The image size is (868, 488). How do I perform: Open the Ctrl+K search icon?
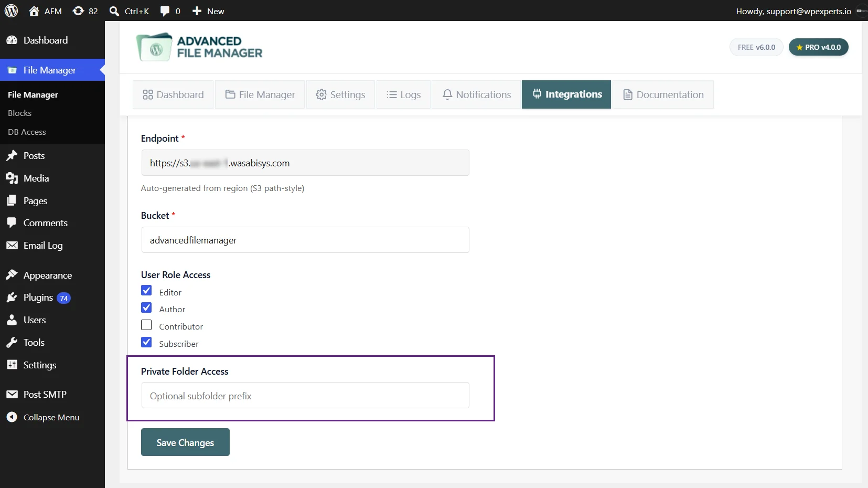114,11
